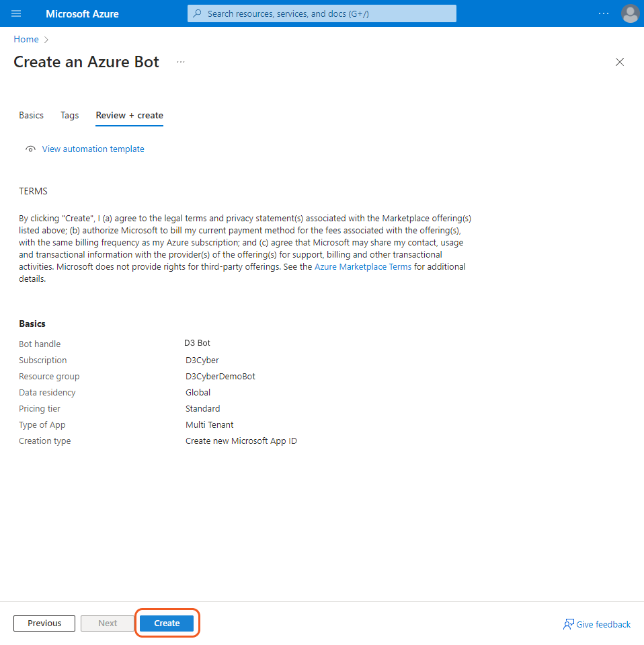Click the search magnifier icon

pos(198,13)
